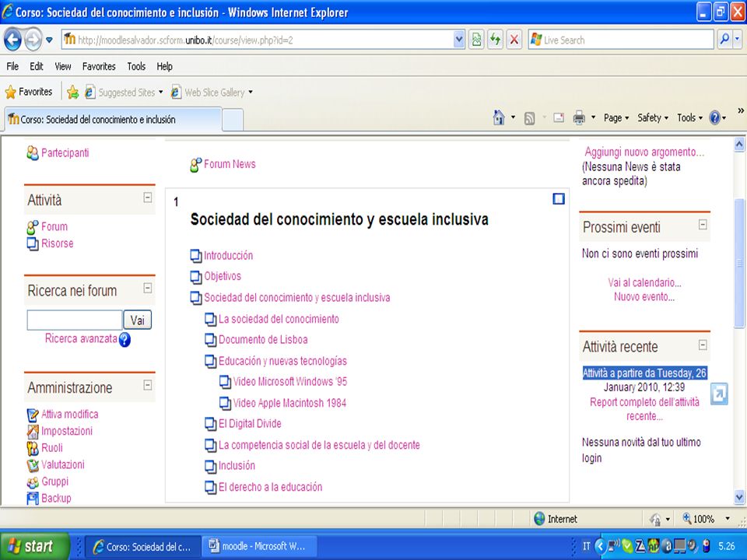Open the Safety menu dropdown
Viewport: 747px width, 560px height.
[653, 117]
